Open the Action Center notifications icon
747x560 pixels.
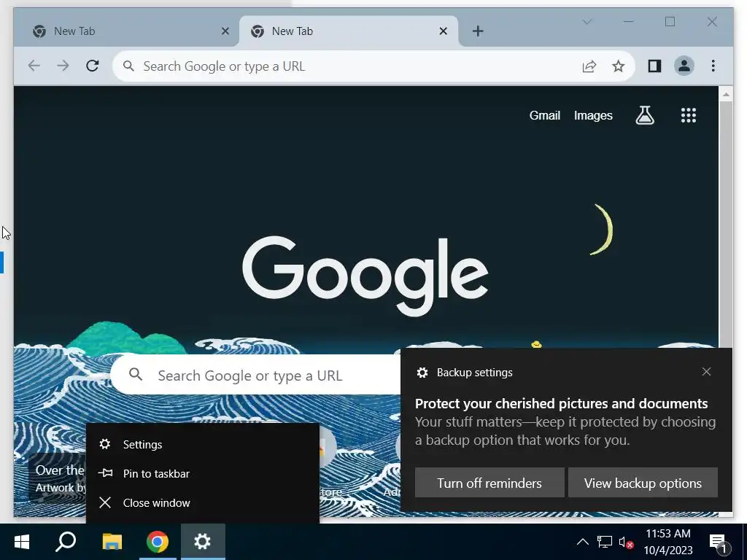tap(719, 542)
